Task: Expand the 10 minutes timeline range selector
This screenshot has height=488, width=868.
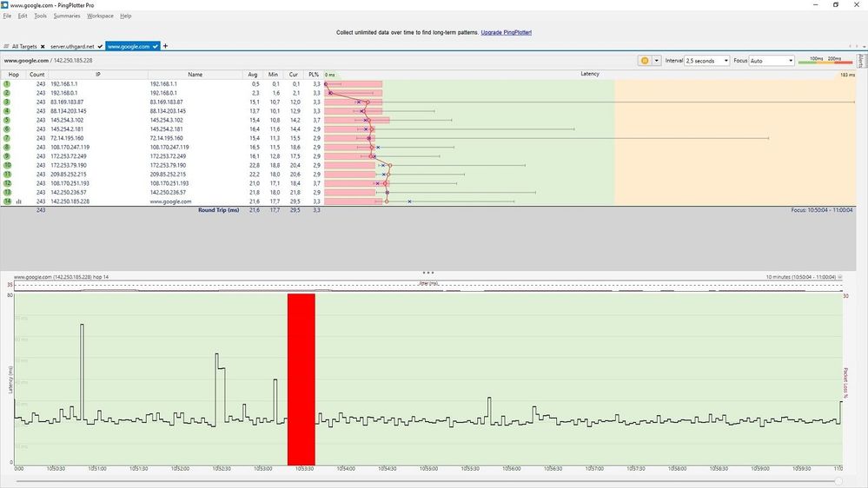Action: coord(840,277)
